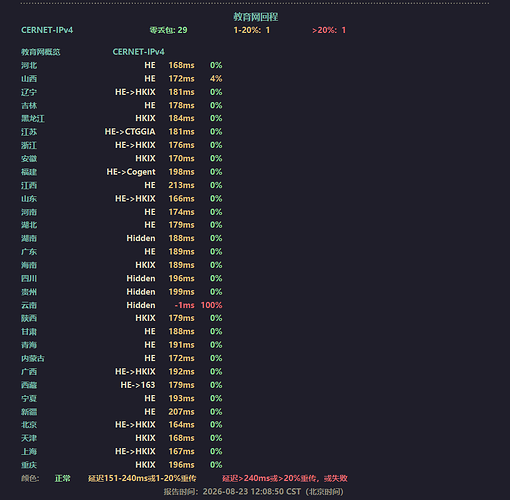
Task: Click the 164ms latency value
Action: 181,425
